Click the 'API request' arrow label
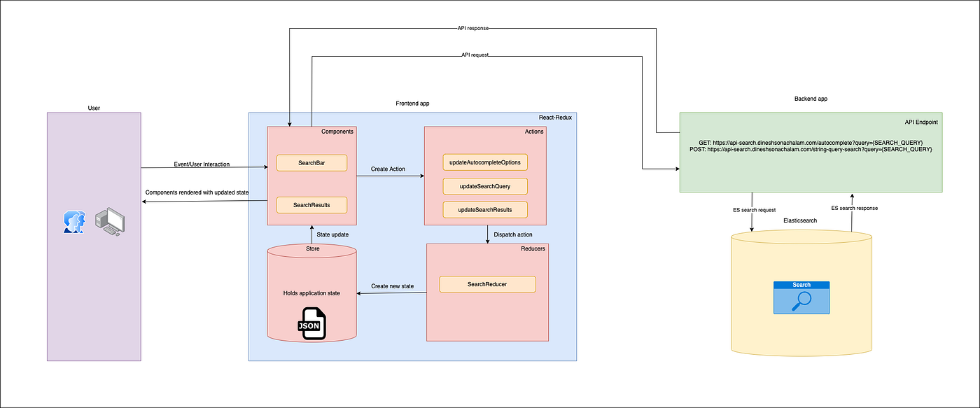 [477, 54]
